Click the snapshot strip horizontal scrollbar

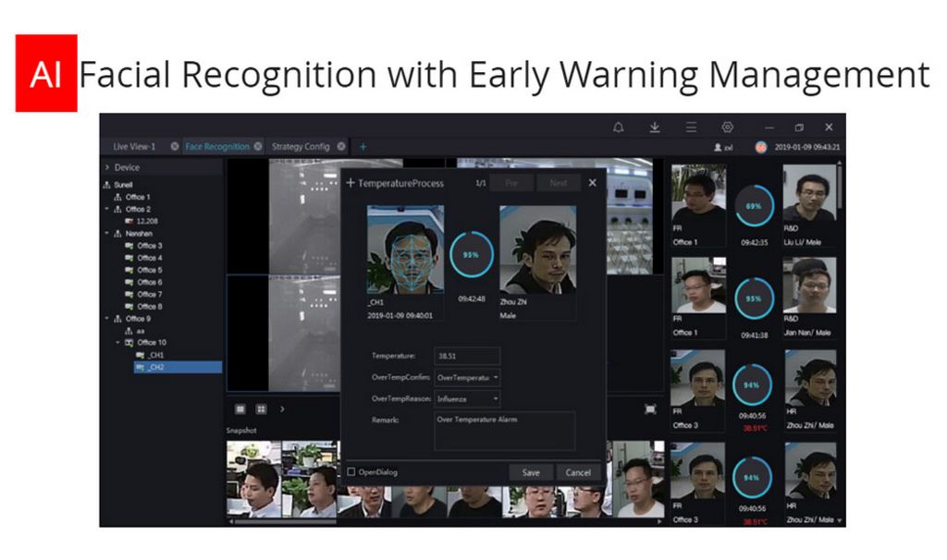point(285,521)
